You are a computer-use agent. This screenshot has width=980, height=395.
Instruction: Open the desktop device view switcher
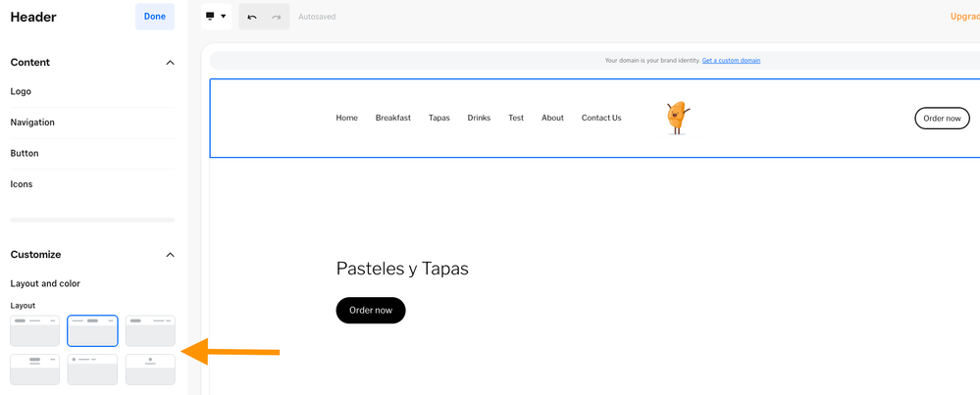coord(216,17)
